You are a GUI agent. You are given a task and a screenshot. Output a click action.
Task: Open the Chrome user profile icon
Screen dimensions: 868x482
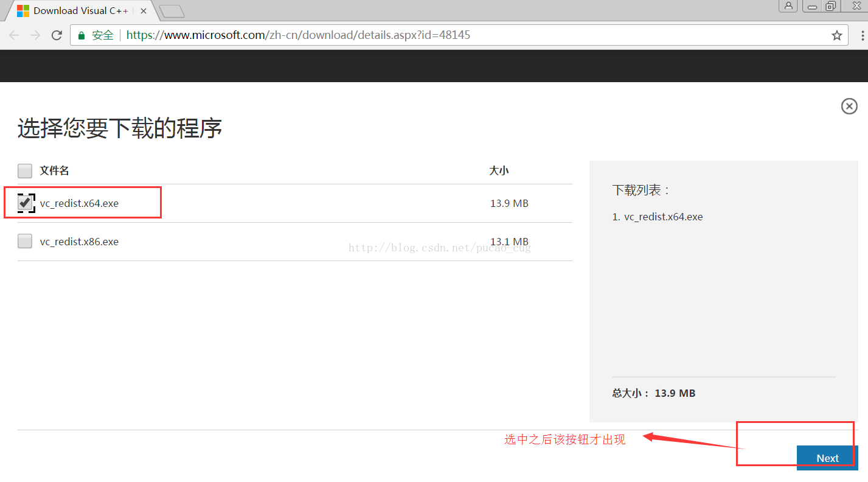(788, 6)
